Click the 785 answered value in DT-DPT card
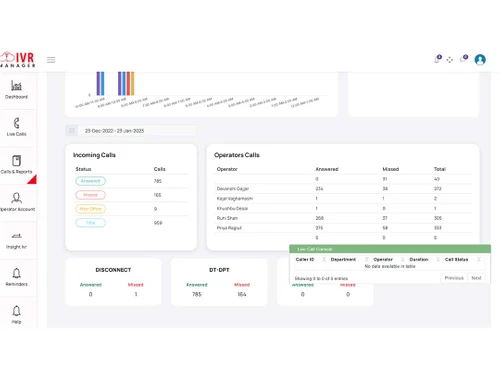This screenshot has height=375, width=500. pos(197,294)
